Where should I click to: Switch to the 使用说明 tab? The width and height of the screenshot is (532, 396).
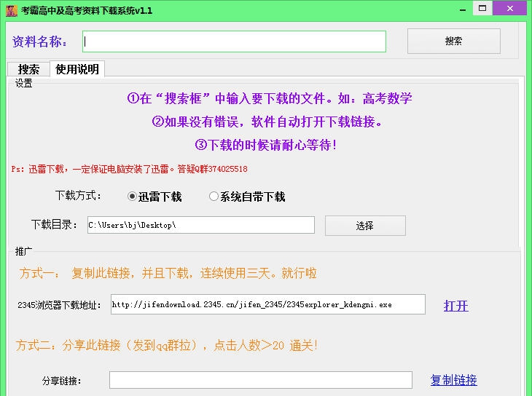pos(77,69)
